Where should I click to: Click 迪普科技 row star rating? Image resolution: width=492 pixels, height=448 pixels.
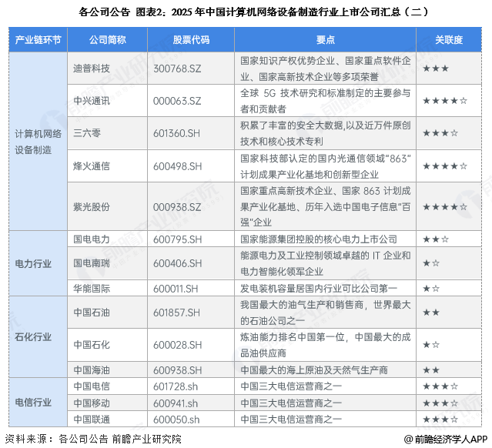436,69
